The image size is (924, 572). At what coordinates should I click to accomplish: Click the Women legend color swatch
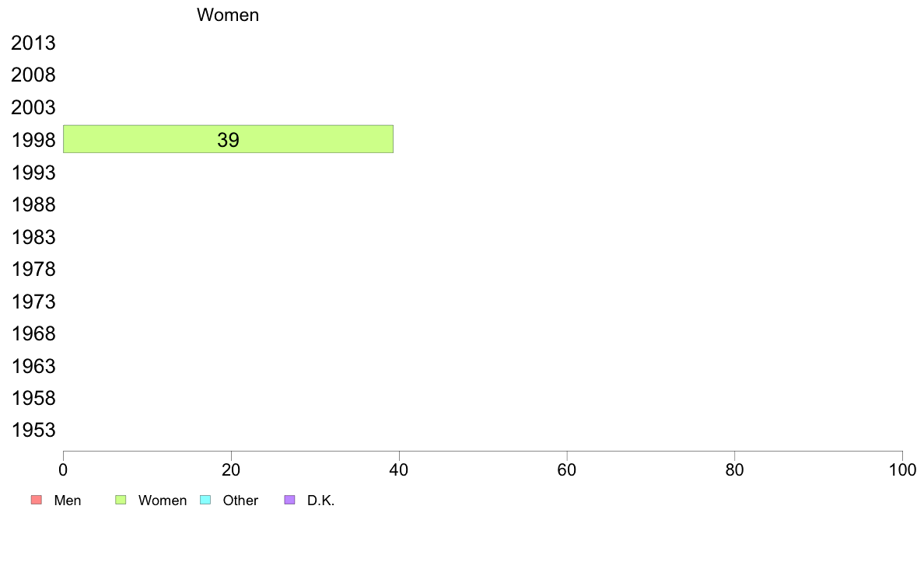(121, 500)
